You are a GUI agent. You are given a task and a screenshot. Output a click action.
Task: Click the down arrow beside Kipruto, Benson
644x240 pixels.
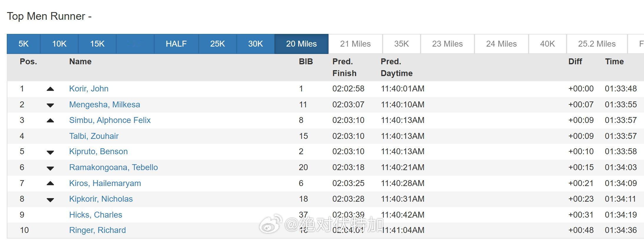point(50,152)
